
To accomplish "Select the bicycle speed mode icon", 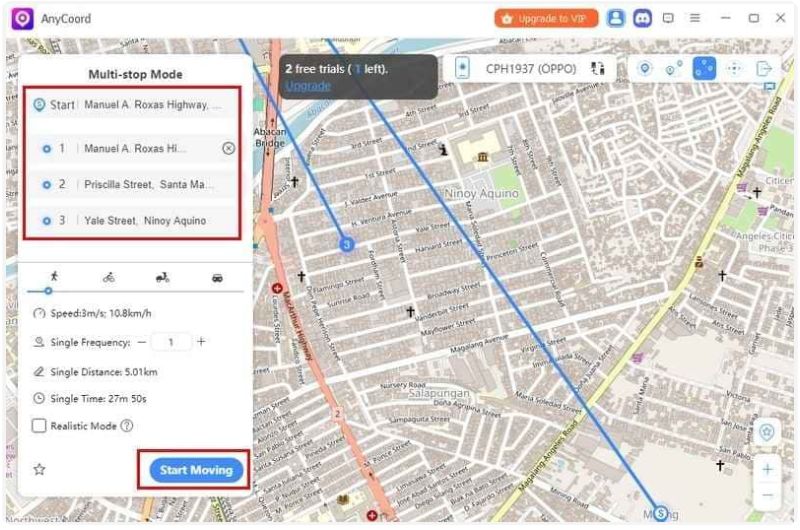I will pos(108,277).
